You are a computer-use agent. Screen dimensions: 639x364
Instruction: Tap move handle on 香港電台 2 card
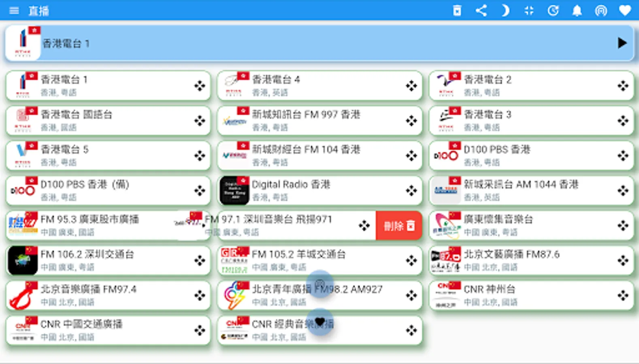pyautogui.click(x=623, y=86)
